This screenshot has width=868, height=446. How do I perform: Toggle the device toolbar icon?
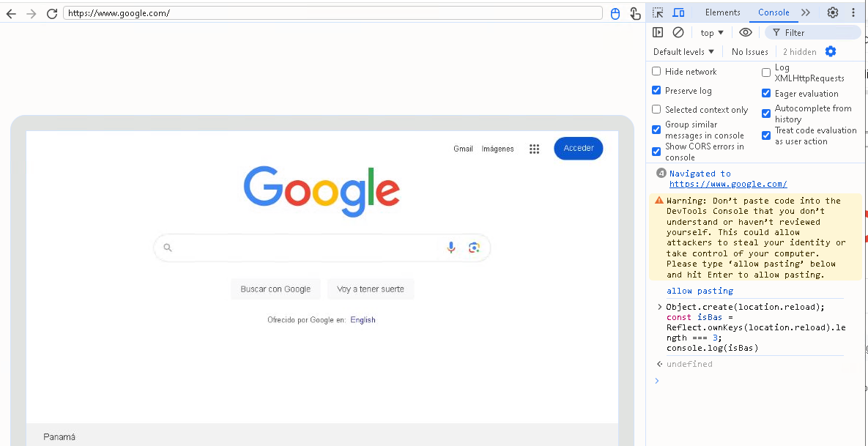click(678, 12)
